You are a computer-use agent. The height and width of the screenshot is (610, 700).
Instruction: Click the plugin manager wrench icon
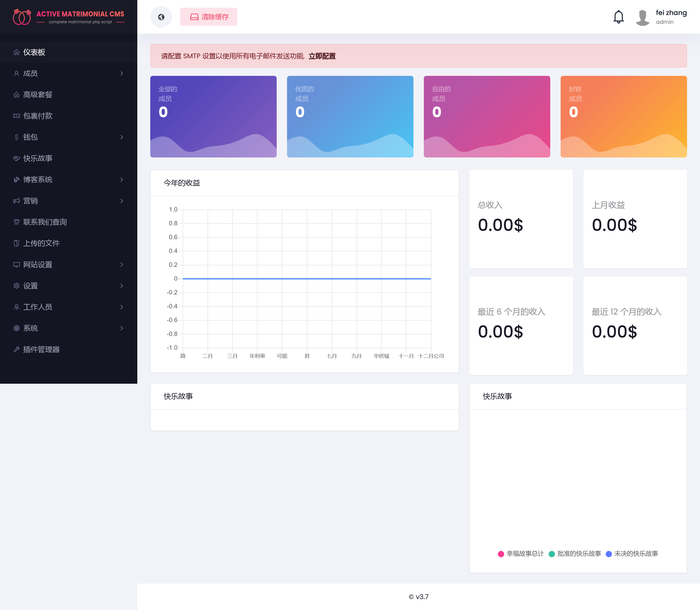16,349
